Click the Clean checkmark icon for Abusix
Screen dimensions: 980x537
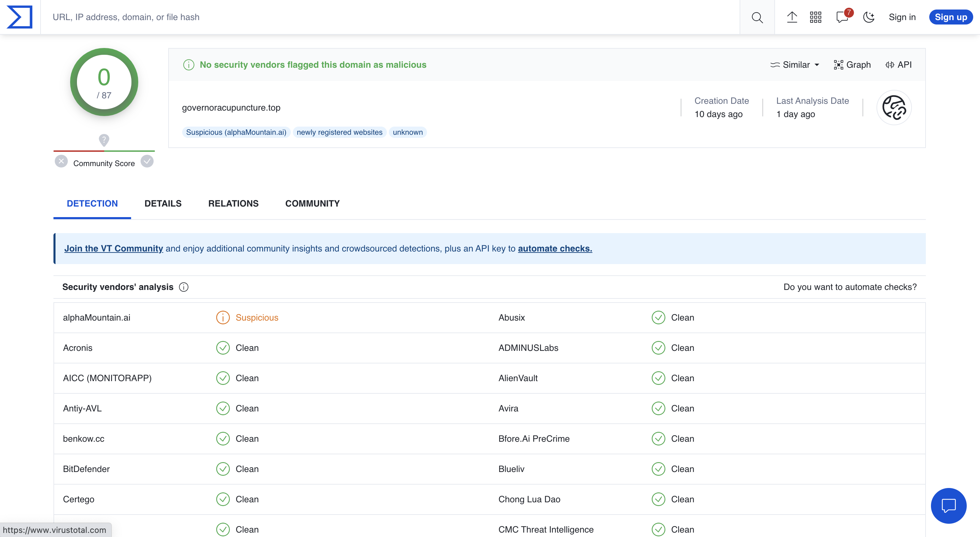(658, 318)
